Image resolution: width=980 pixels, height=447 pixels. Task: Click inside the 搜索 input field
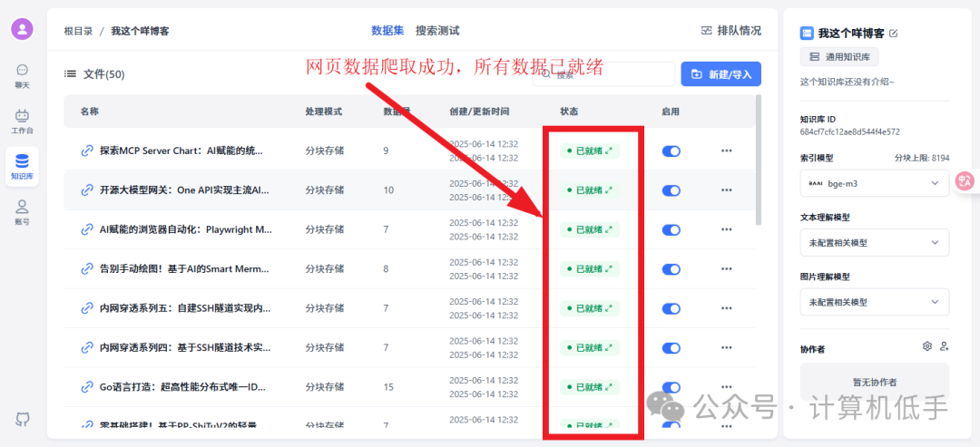[603, 73]
